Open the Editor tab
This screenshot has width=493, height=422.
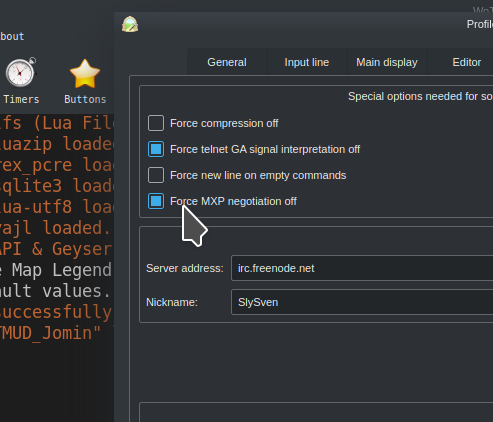click(467, 62)
